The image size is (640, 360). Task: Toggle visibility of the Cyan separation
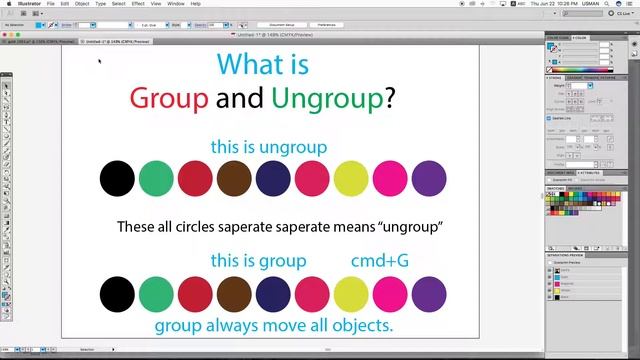click(x=549, y=277)
